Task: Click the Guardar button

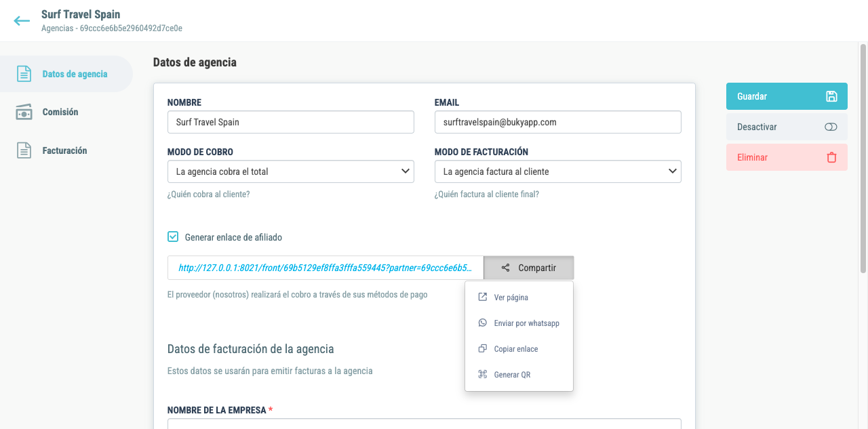Action: pos(787,96)
